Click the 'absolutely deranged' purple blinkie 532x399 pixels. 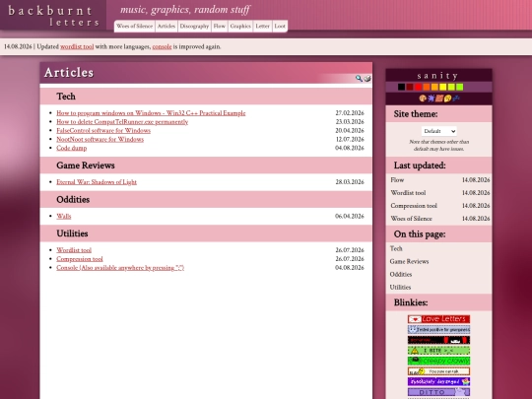(x=438, y=381)
